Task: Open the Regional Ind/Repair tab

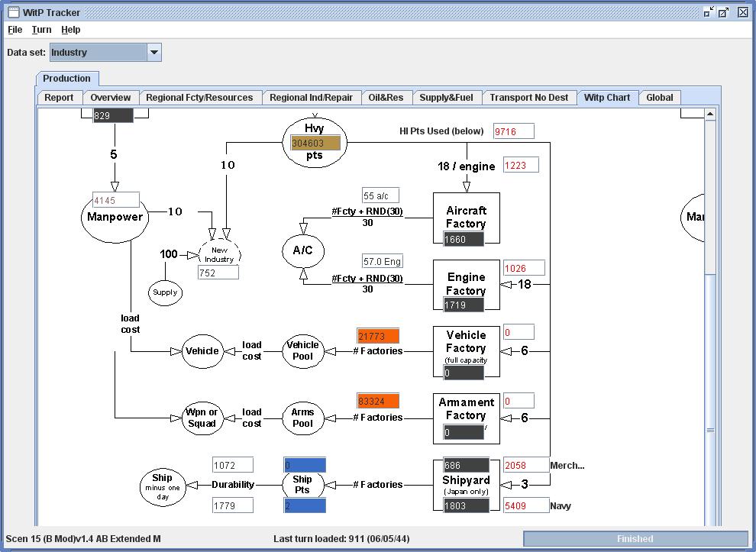Action: (x=311, y=98)
